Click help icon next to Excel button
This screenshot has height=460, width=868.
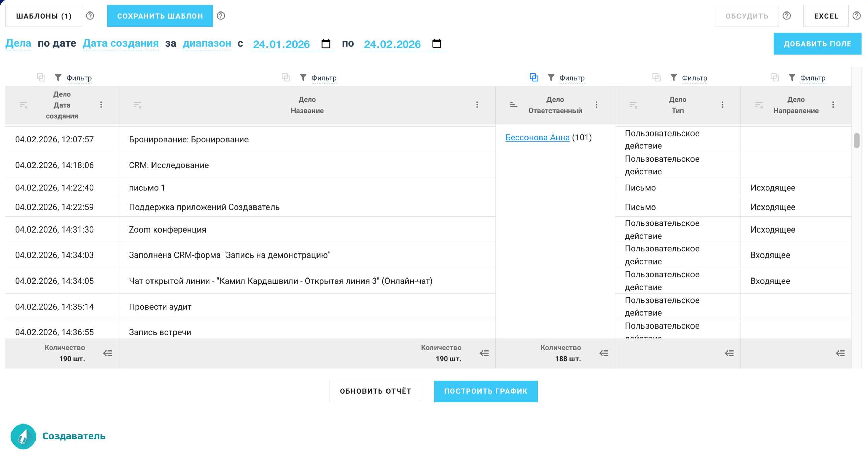pos(857,16)
